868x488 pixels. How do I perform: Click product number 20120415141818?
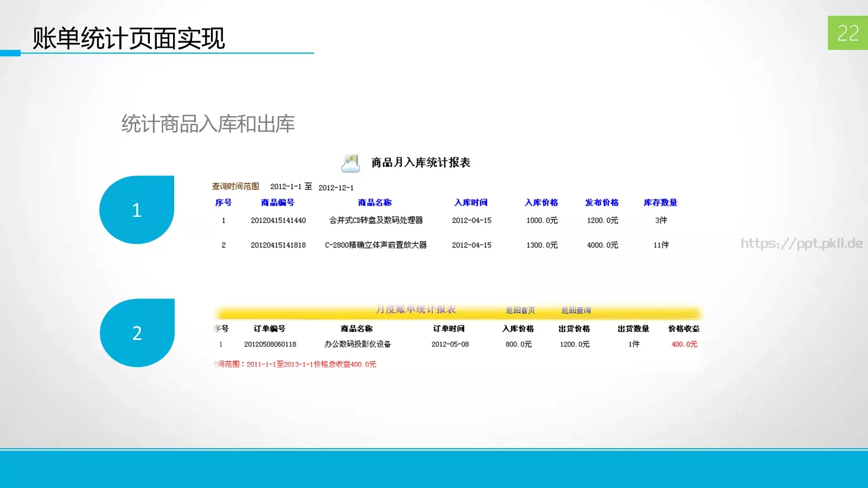pos(278,245)
